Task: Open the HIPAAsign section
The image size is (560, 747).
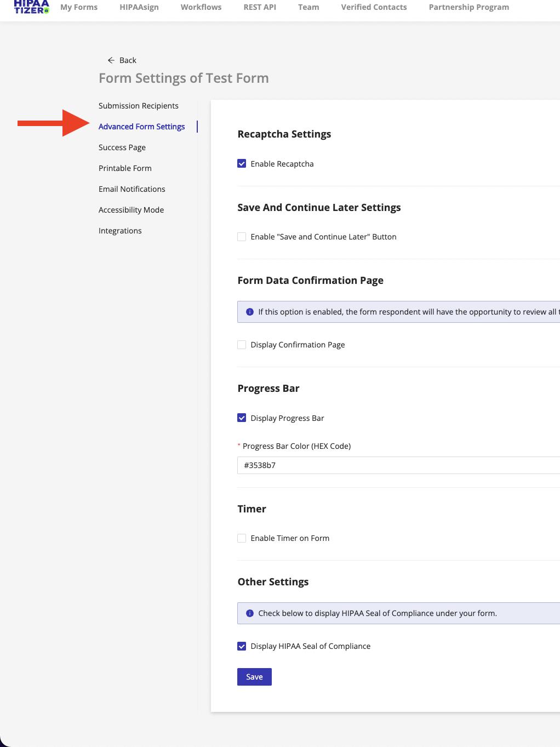Action: (139, 7)
